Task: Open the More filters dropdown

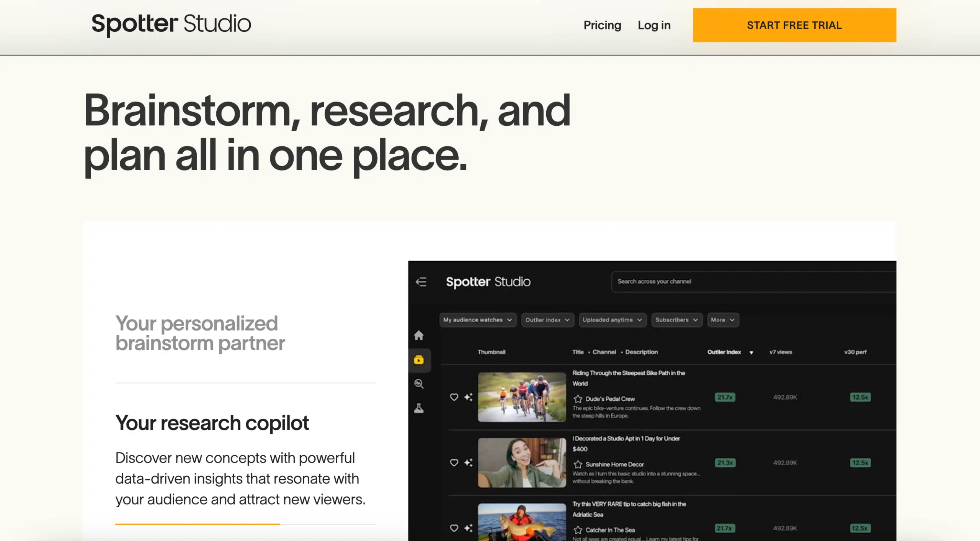Action: pos(723,320)
